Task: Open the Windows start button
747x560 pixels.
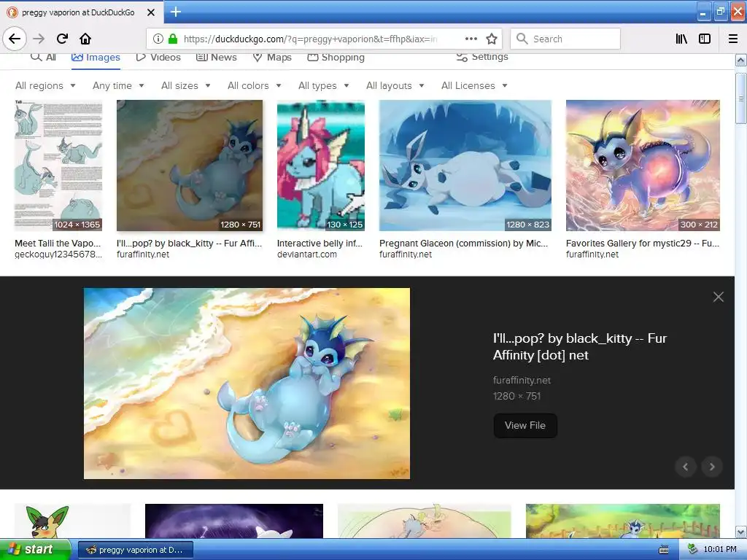Action: click(35, 550)
